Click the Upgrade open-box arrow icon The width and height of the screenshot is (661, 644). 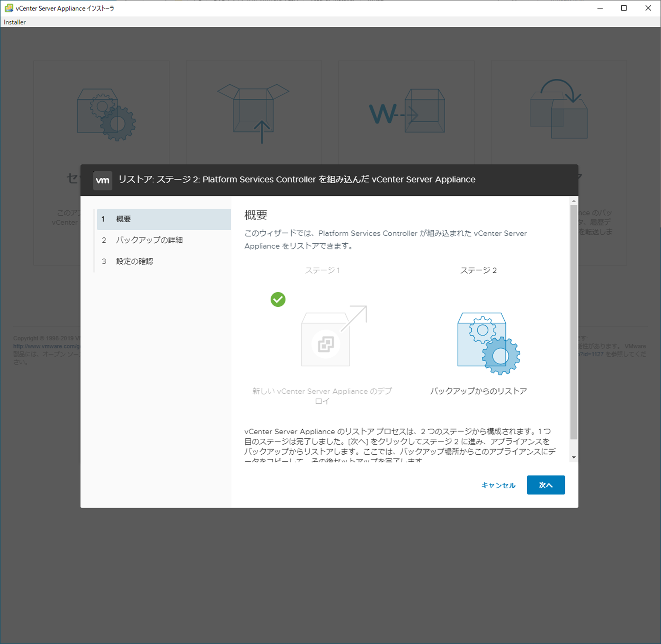coord(253,113)
